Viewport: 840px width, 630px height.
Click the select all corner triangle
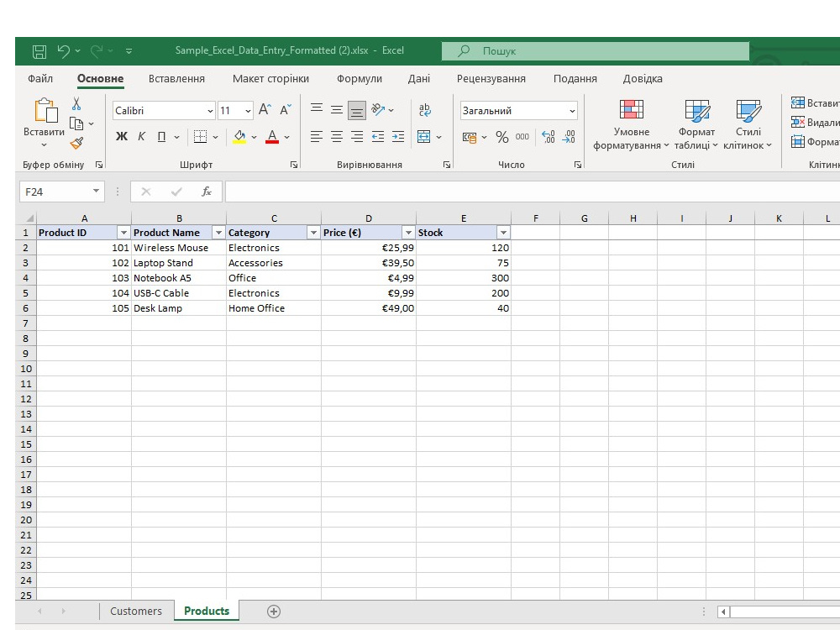click(x=30, y=218)
